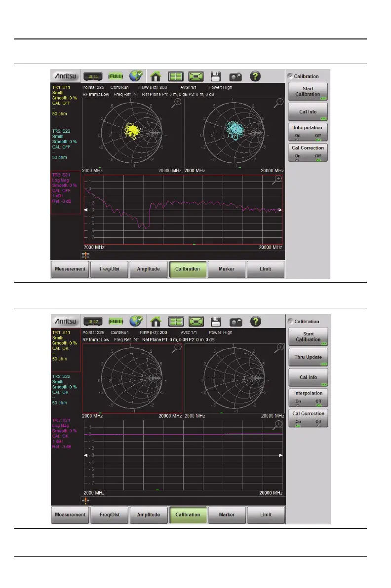This screenshot has height=588, width=391.
Task: Open Measurement menu in 18:11 screen
Action: point(70,269)
